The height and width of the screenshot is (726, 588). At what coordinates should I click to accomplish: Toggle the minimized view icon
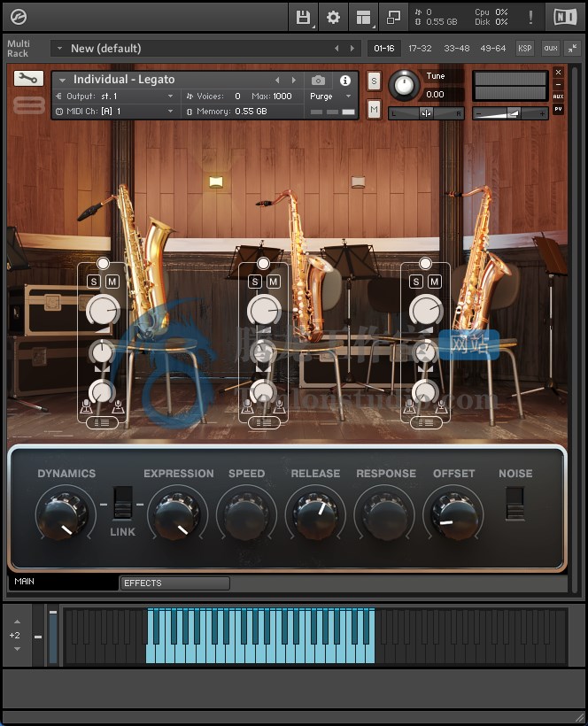click(393, 18)
